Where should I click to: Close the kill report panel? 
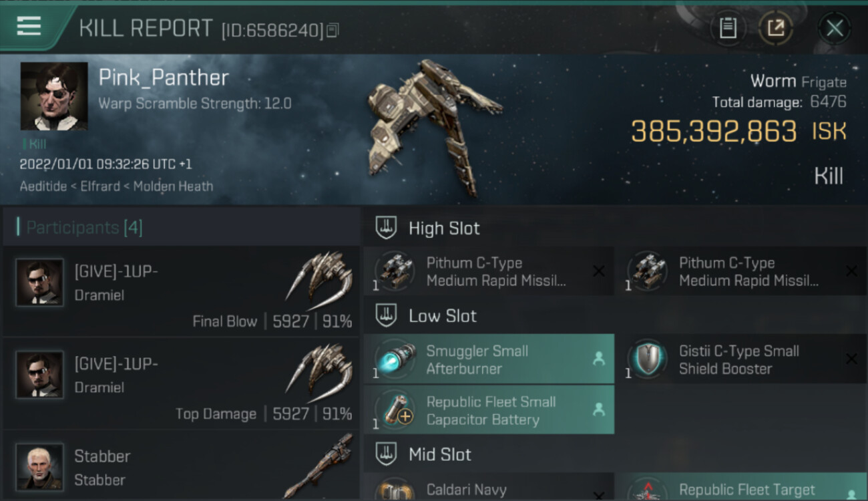pyautogui.click(x=835, y=28)
